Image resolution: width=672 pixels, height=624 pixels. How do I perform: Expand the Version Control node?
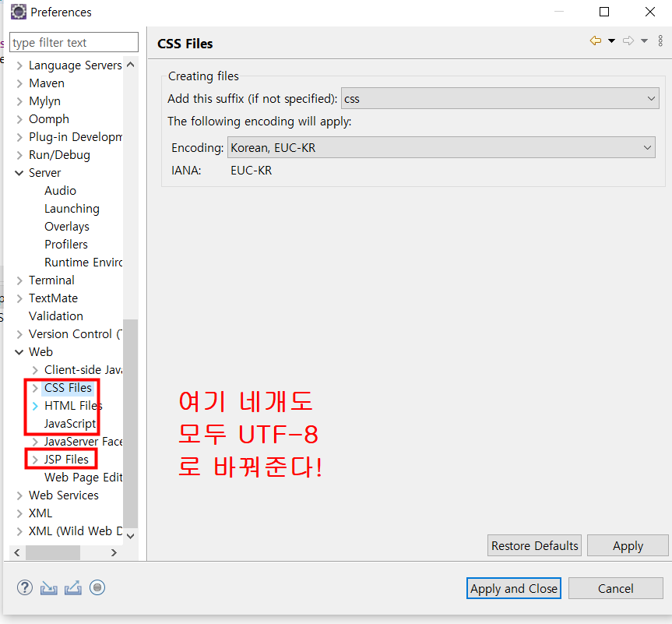pos(19,334)
